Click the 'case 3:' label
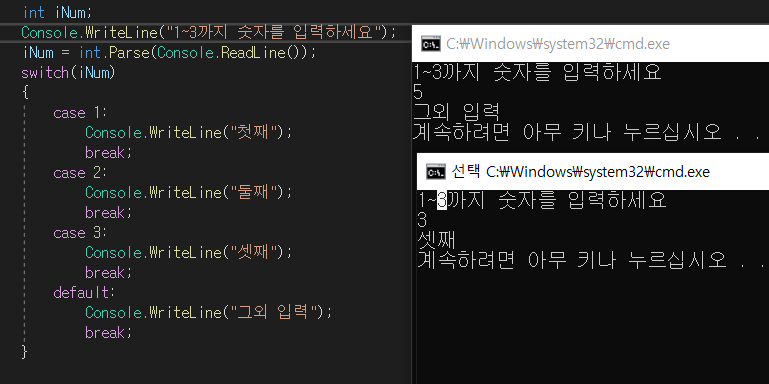This screenshot has width=769, height=384. 80,233
